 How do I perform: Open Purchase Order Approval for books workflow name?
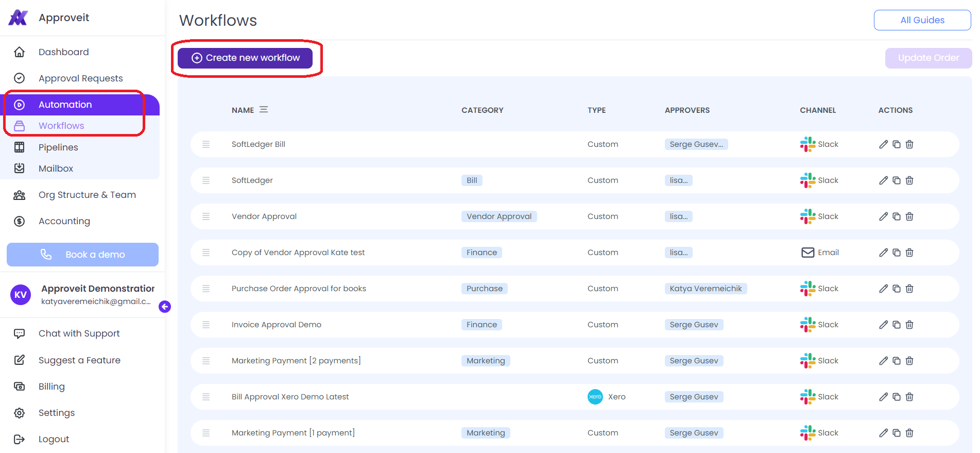tap(299, 289)
